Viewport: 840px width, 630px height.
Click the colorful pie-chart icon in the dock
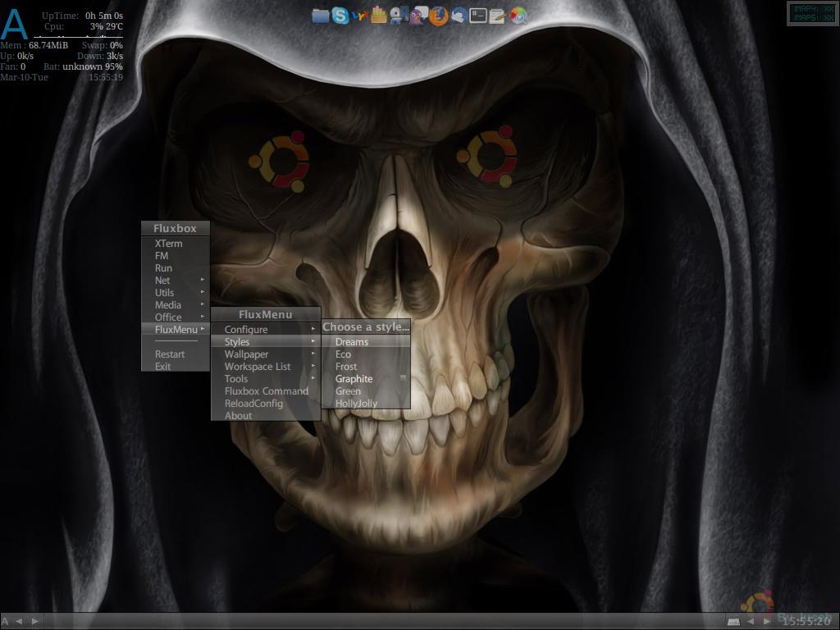pos(518,16)
